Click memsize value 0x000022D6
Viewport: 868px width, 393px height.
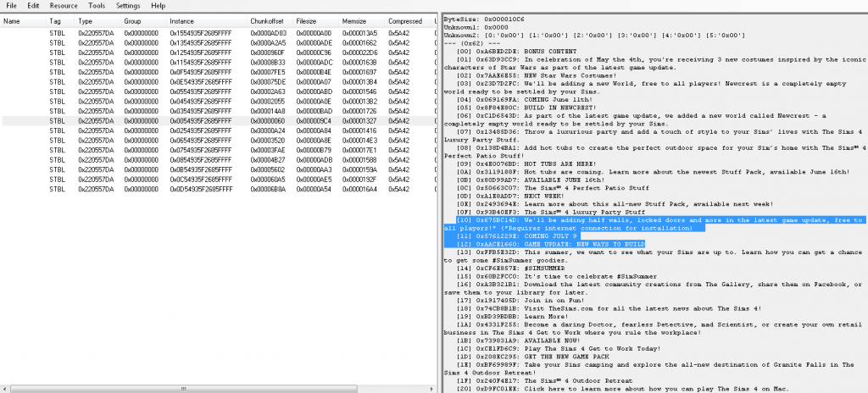[x=360, y=53]
